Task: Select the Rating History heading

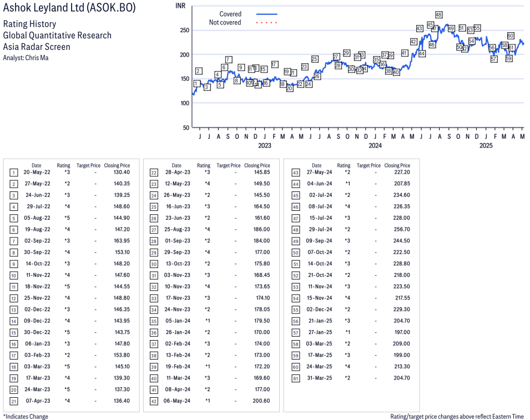Action: coord(30,24)
